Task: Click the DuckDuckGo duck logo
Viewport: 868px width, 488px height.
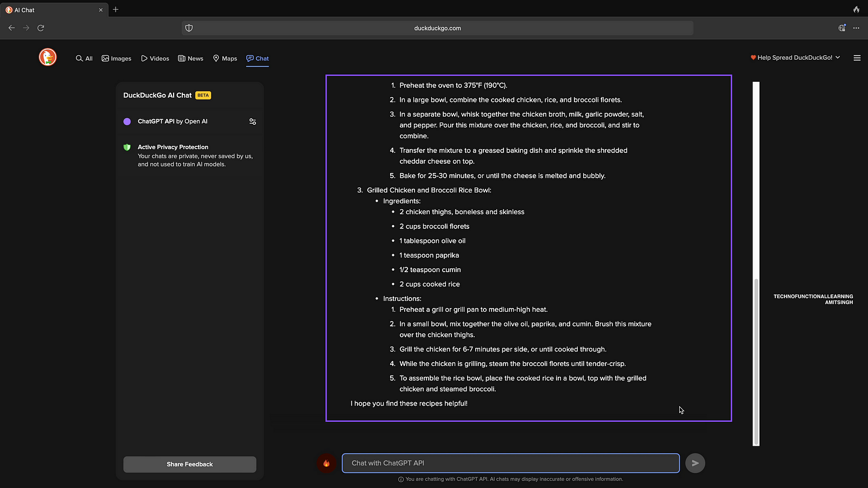Action: coord(48,57)
